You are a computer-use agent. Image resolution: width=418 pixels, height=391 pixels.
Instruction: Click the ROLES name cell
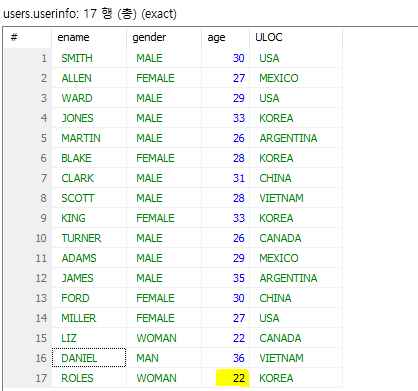click(89, 378)
